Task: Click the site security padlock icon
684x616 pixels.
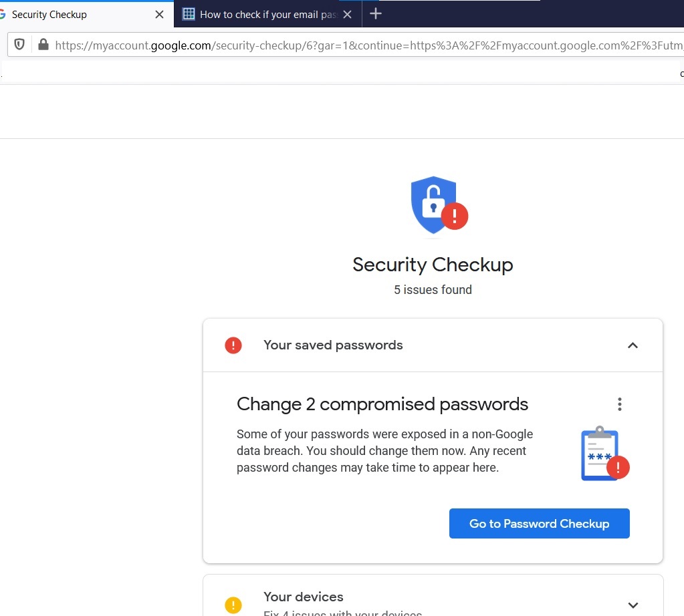Action: click(x=43, y=45)
